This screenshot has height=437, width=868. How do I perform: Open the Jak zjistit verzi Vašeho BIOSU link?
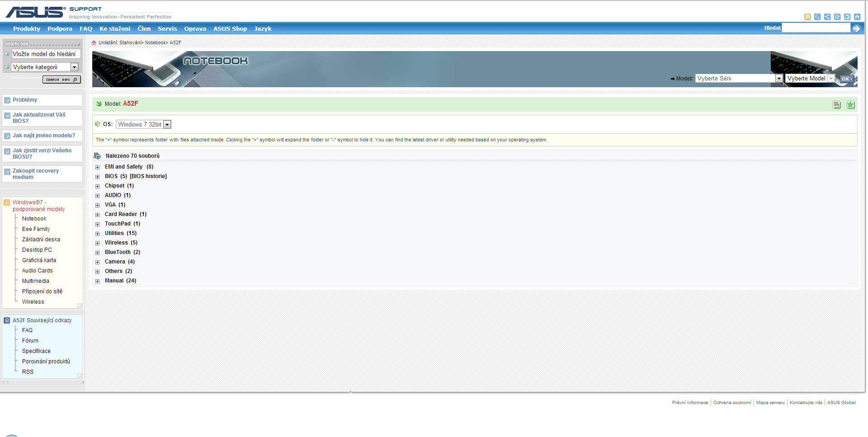click(x=42, y=154)
